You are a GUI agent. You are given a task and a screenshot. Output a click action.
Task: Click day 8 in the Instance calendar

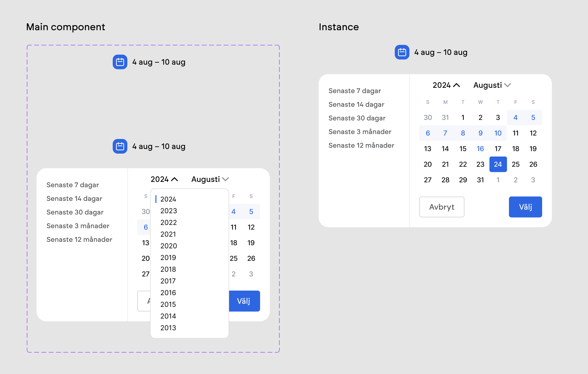point(463,133)
